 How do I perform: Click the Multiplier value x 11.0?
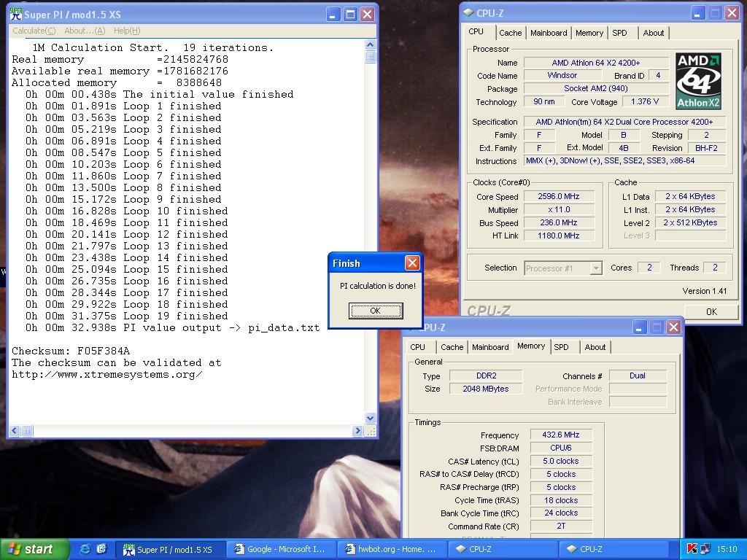click(x=559, y=209)
